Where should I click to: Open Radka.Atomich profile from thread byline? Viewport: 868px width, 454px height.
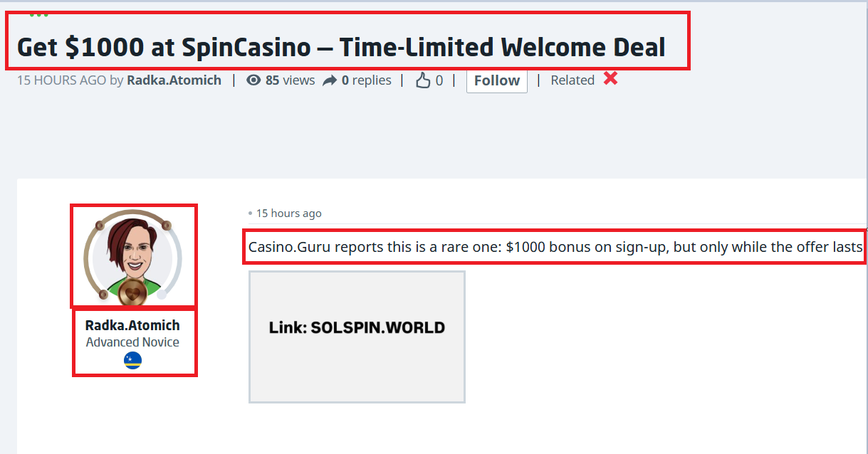pos(174,80)
